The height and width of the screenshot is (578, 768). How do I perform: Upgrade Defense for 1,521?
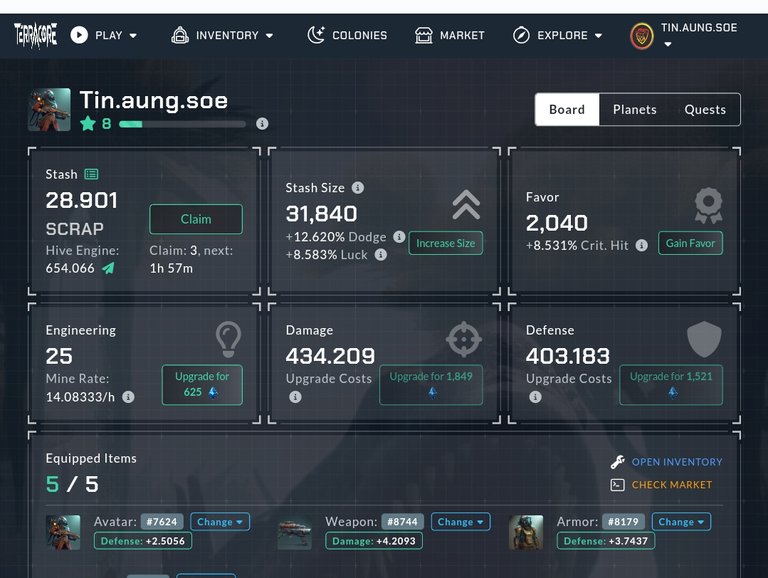(x=671, y=385)
